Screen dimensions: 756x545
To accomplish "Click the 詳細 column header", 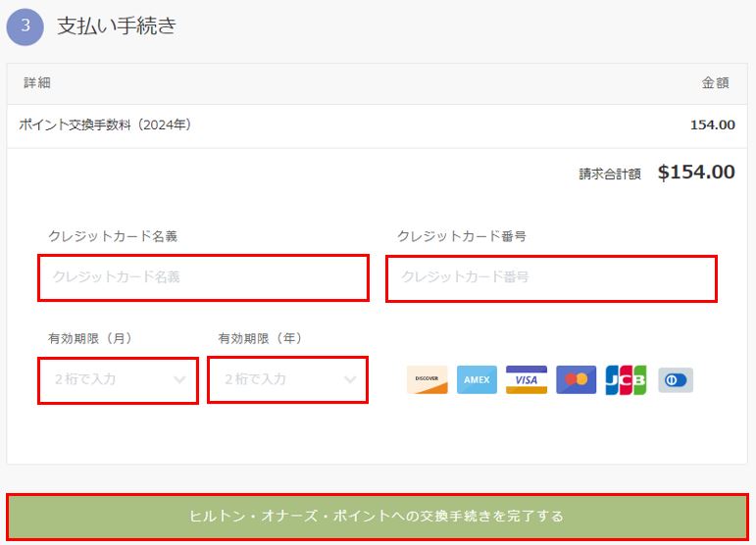I will click(37, 82).
